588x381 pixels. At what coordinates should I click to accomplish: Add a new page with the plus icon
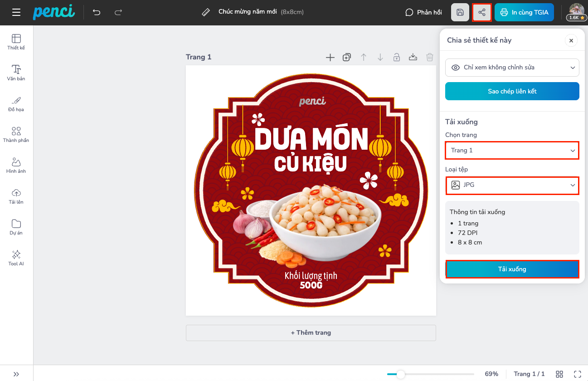[330, 57]
